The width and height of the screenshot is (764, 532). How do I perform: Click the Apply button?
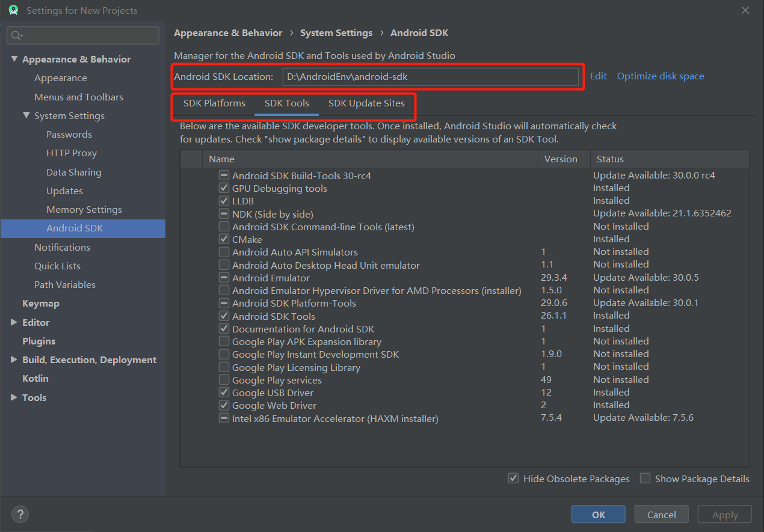tap(725, 515)
